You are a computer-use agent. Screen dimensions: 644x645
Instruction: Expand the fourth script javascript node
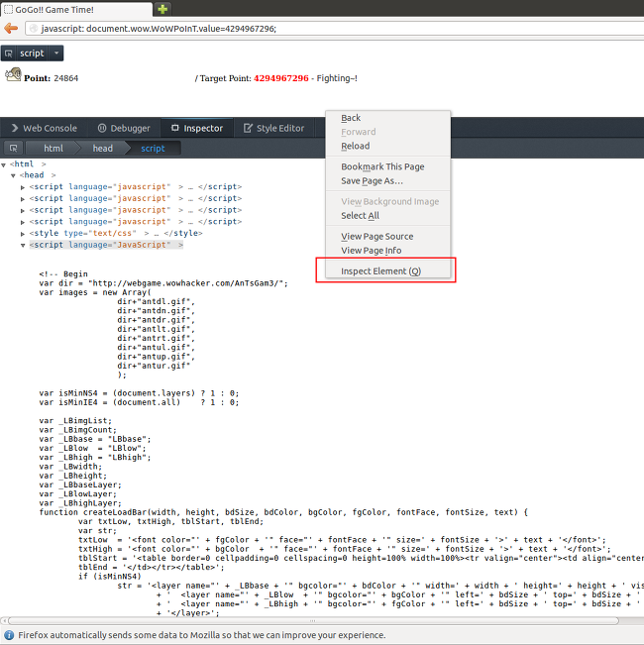[x=23, y=222]
